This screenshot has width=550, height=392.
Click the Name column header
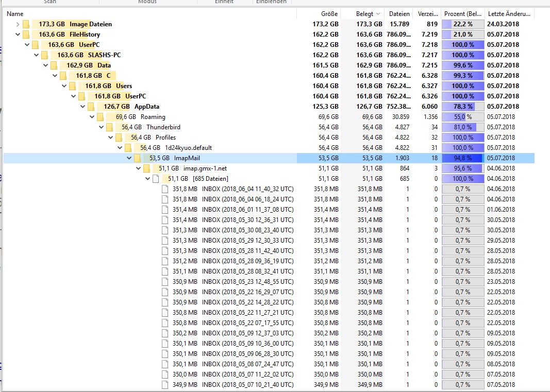point(15,14)
